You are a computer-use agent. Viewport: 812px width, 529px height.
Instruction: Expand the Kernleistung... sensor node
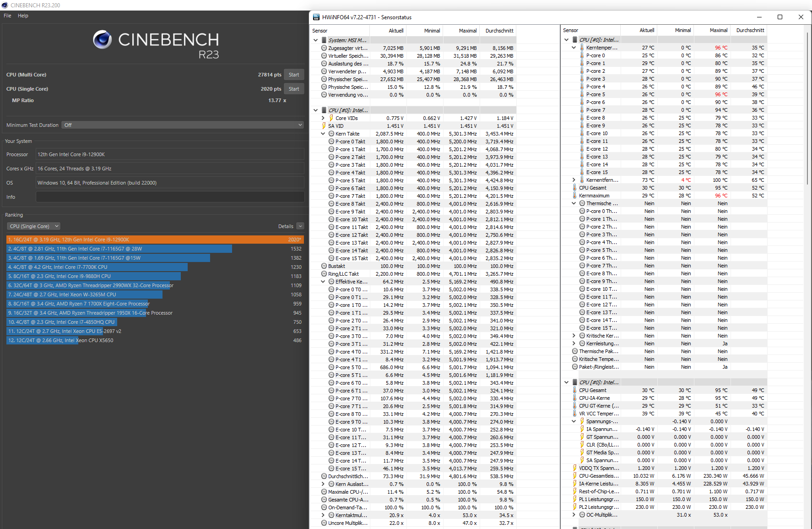(574, 344)
